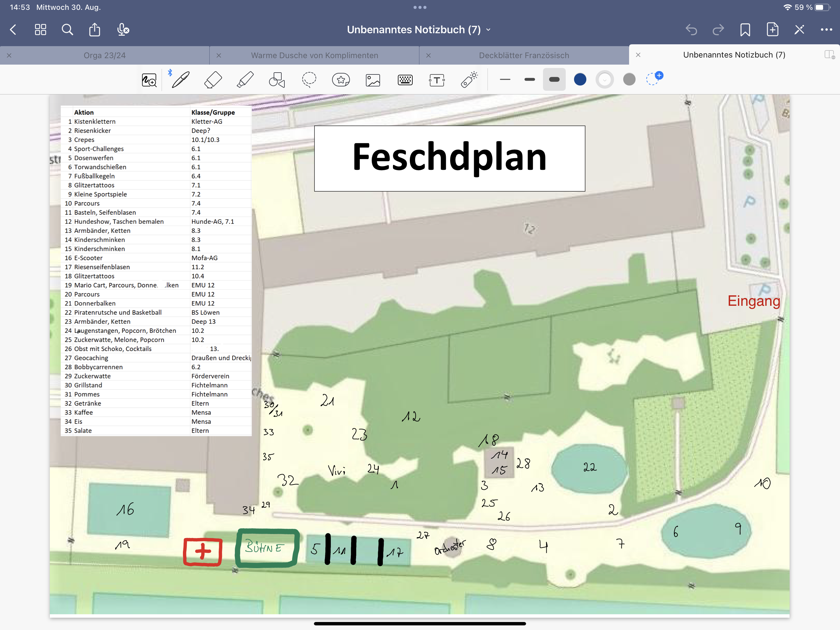Screen dimensions: 840x630
Task: Go back with the back arrow
Action: [13, 30]
